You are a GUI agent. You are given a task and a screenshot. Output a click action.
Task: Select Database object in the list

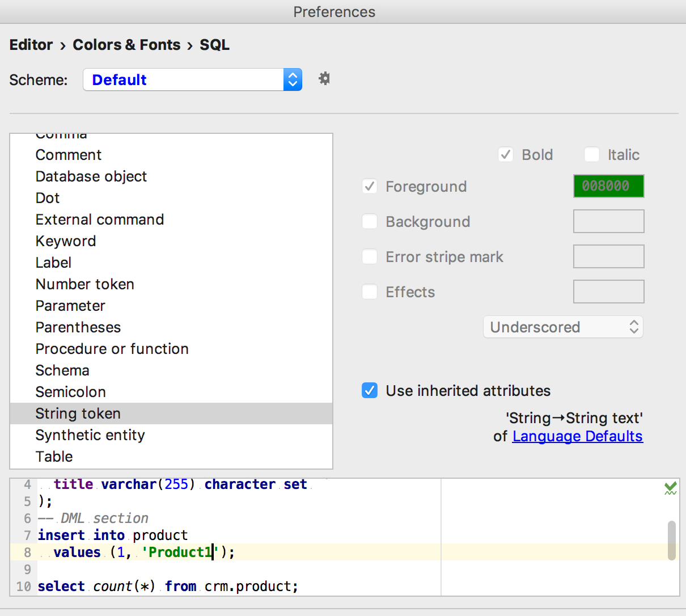click(x=91, y=176)
